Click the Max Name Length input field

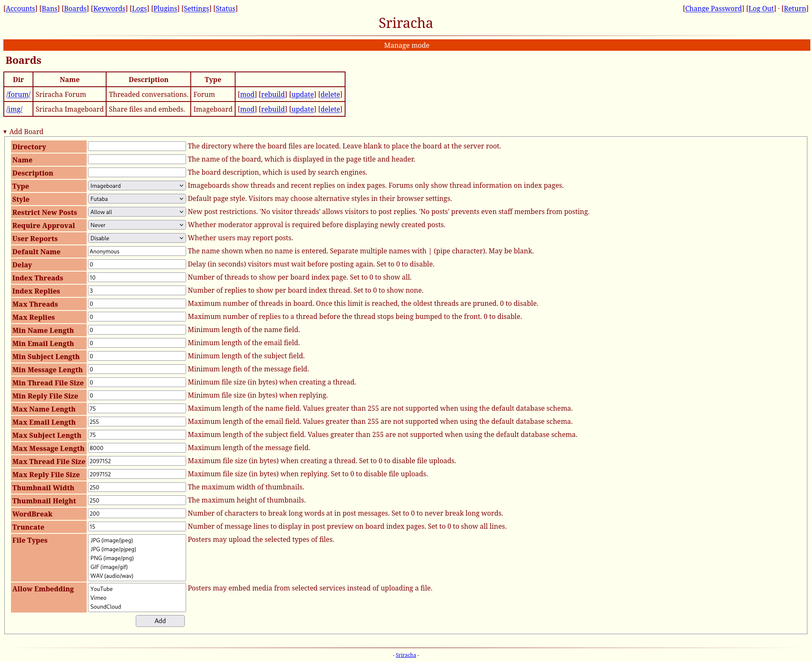137,409
